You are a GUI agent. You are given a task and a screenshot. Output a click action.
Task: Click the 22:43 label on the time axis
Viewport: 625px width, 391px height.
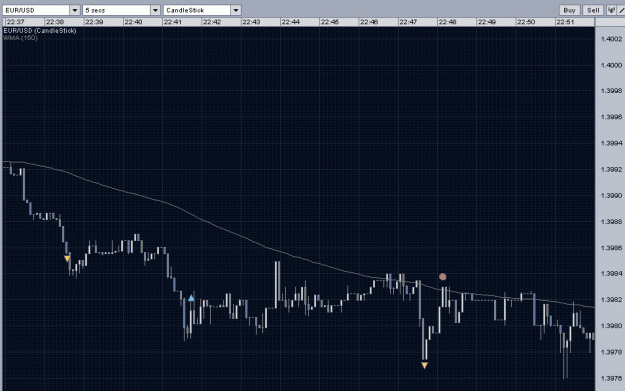[251, 22]
